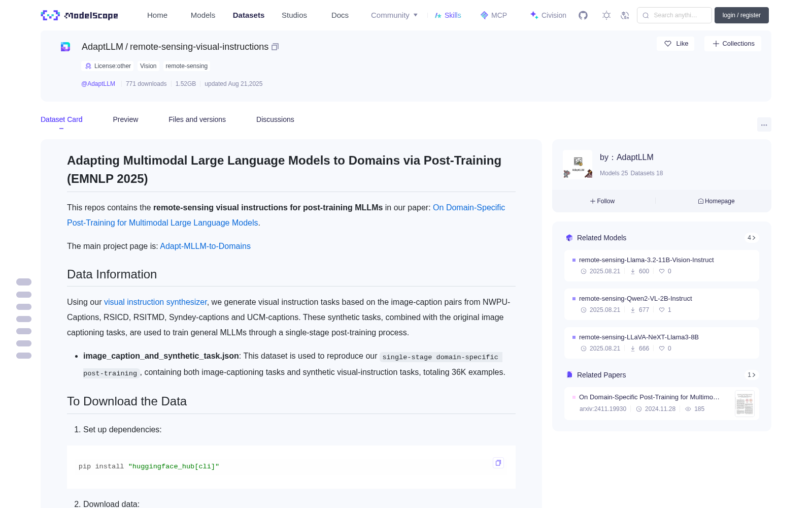Viewport: 812px width, 508px height.
Task: Click the Vision tag
Action: pos(148,66)
